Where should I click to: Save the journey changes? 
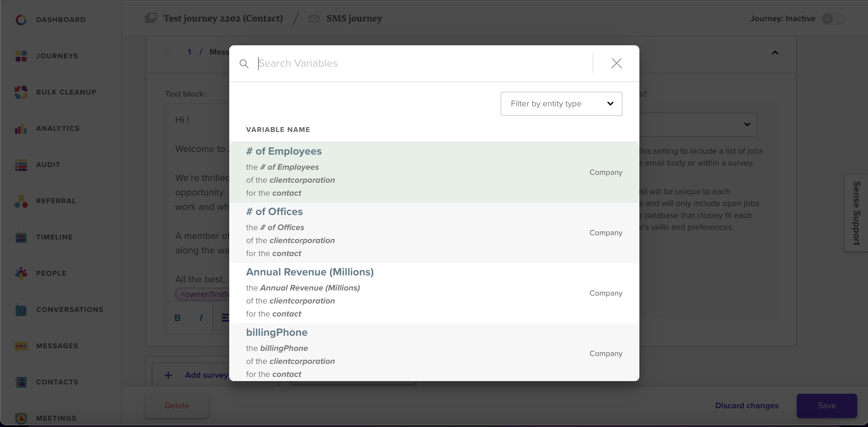tap(826, 406)
